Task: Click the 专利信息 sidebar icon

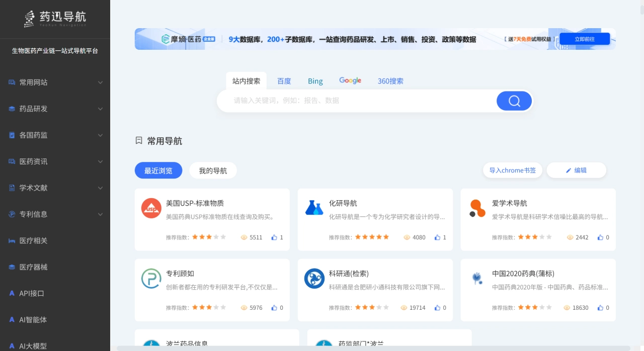Action: point(12,214)
